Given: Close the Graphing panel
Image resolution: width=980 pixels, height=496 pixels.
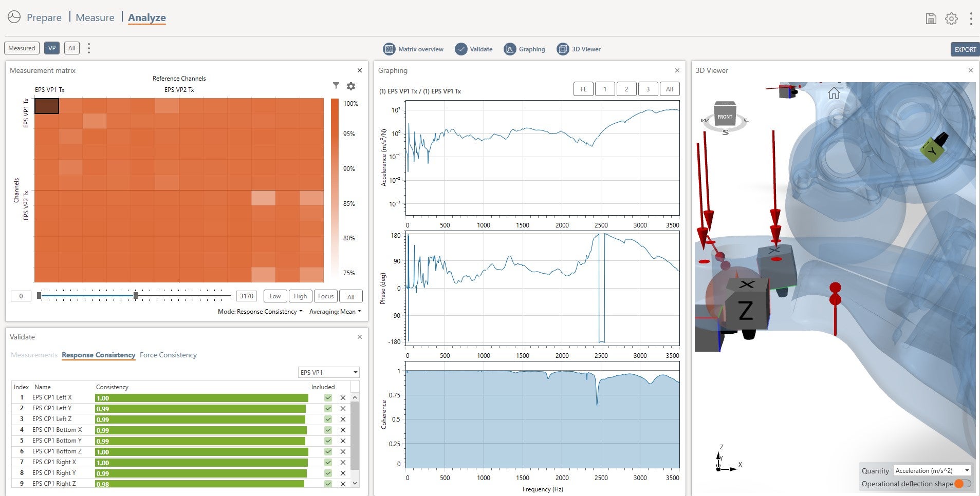Looking at the screenshot, I should click(x=677, y=70).
